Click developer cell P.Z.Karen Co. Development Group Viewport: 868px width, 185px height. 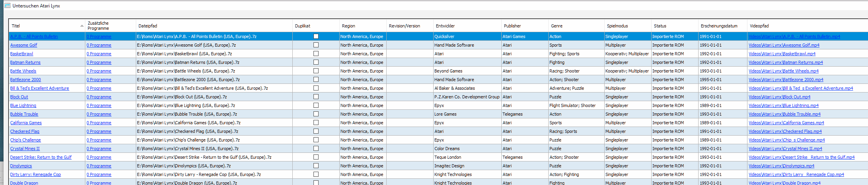pyautogui.click(x=467, y=97)
